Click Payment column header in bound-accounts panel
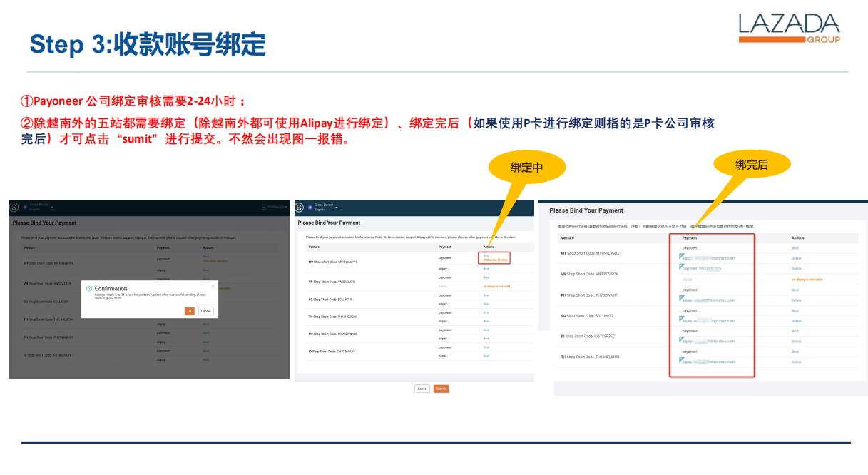The height and width of the screenshot is (475, 868). (x=689, y=237)
